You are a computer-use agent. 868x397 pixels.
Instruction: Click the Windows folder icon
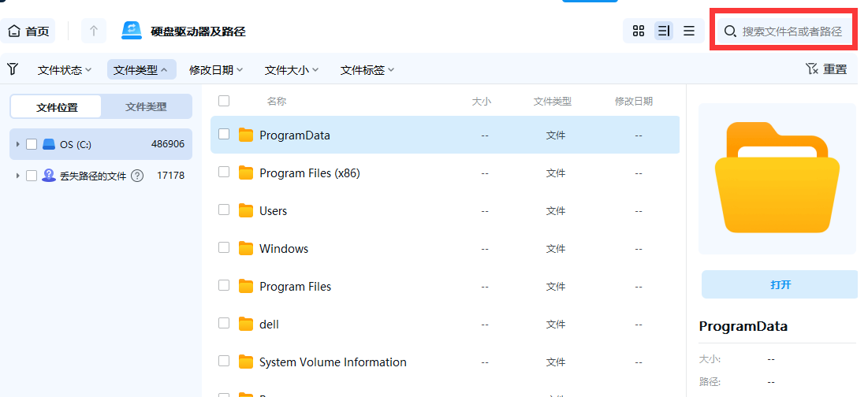(246, 248)
